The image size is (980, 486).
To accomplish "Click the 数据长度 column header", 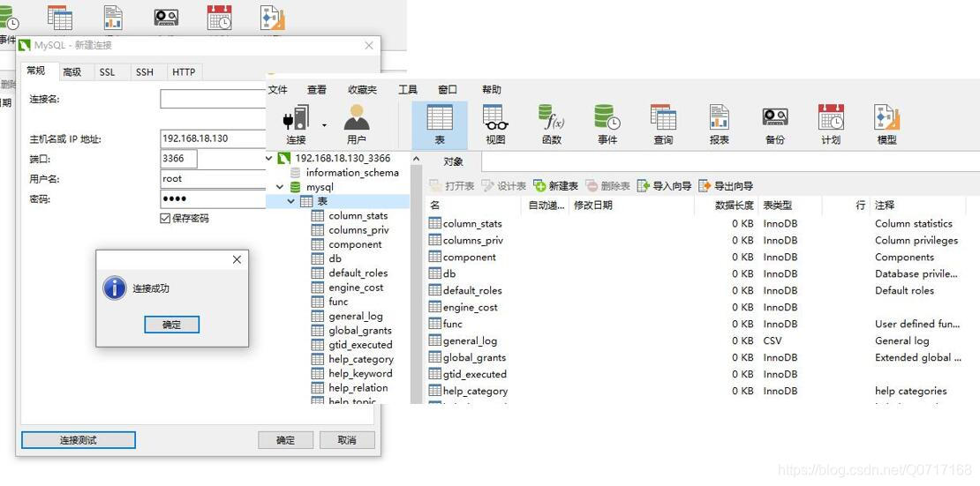I will click(x=727, y=205).
